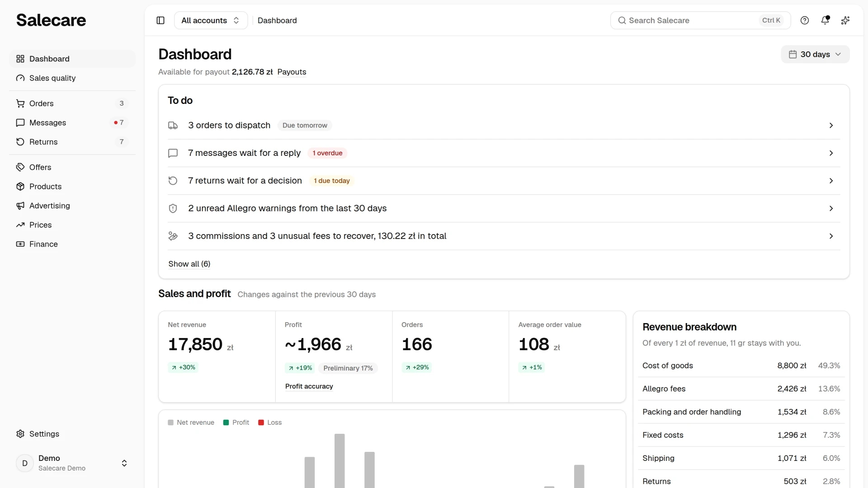Image resolution: width=868 pixels, height=488 pixels.
Task: Open the AI sparkle assistant icon
Action: [x=845, y=20]
